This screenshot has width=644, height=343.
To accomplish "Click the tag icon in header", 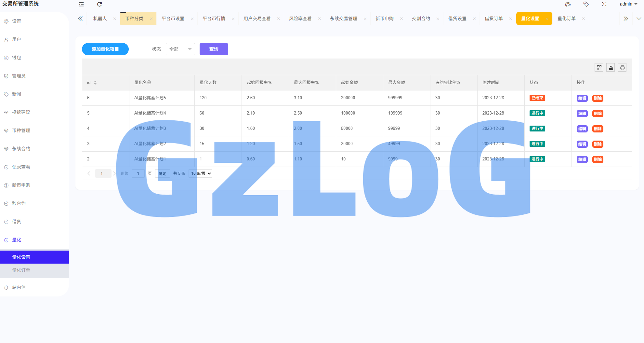I will tap(586, 4).
